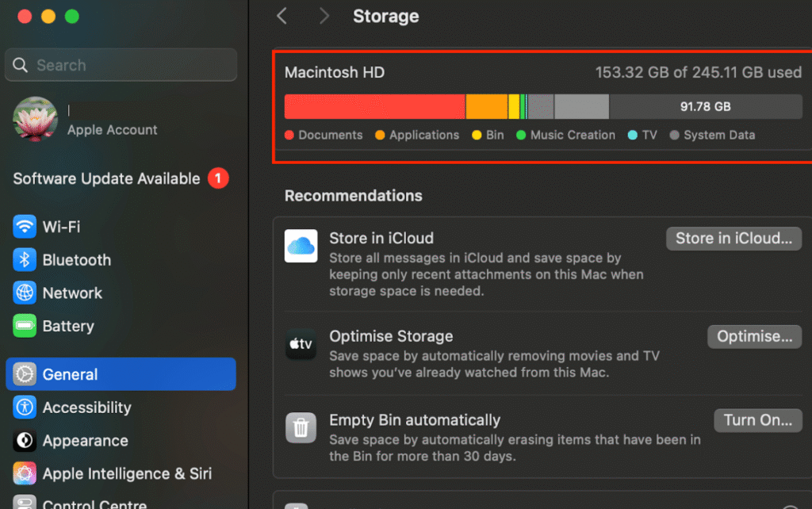This screenshot has width=812, height=509.
Task: Click the Applications legend dot
Action: coord(380,135)
